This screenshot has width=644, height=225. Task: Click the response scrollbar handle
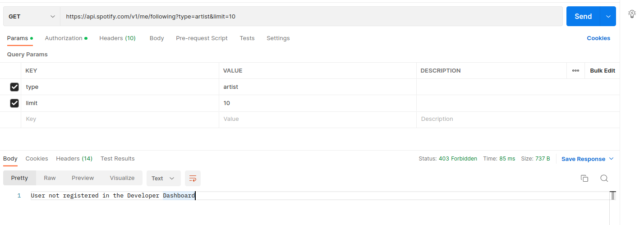[613, 196]
